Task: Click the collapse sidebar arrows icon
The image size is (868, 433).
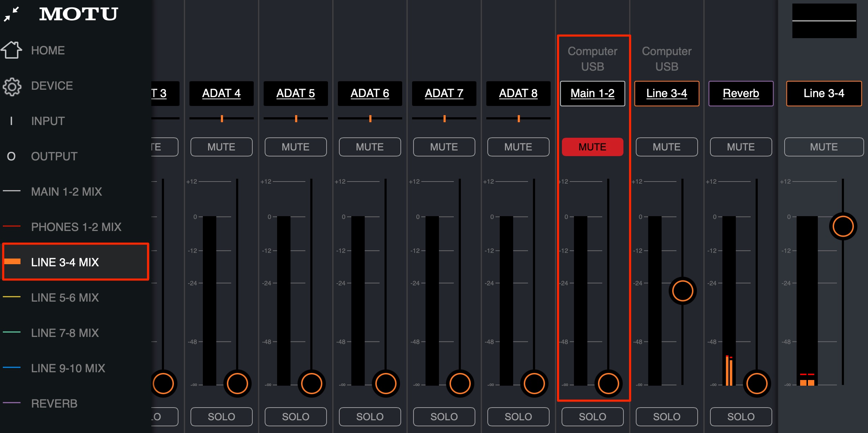Action: (11, 14)
